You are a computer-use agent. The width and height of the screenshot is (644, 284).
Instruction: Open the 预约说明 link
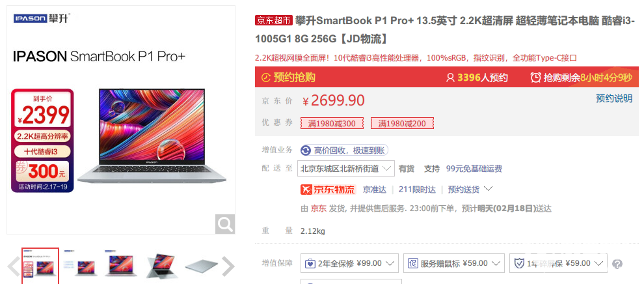pos(614,98)
